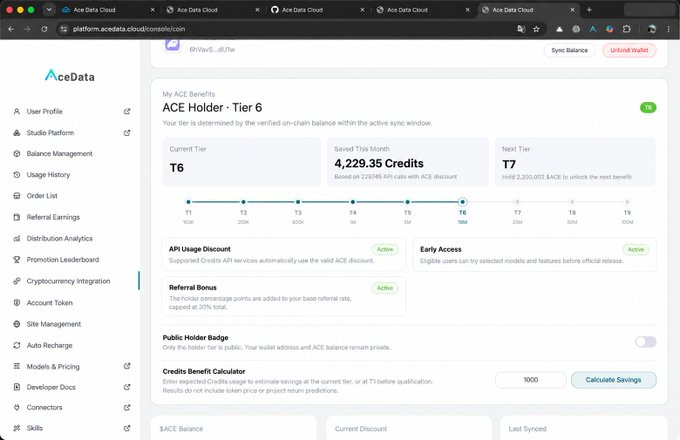This screenshot has width=680, height=440.
Task: Click the Promotion Leaderboard trophy icon
Action: pos(17,260)
